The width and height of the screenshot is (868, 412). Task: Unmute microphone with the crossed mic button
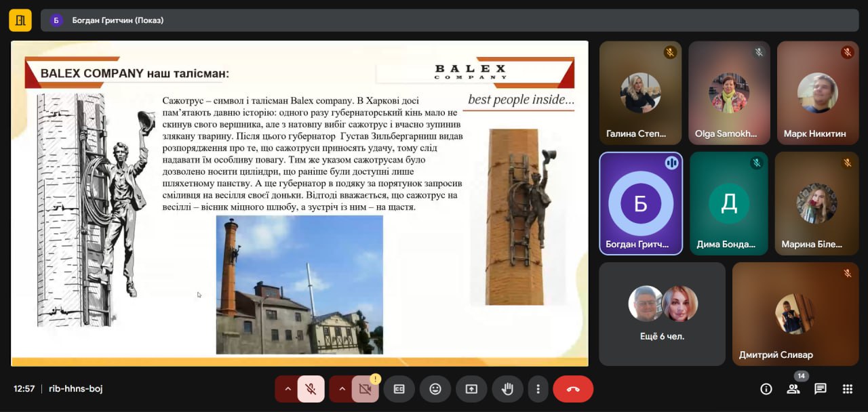point(311,389)
